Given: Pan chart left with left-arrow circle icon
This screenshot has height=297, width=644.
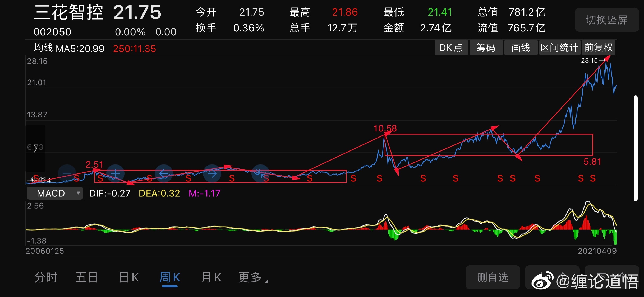Looking at the screenshot, I should tap(164, 173).
